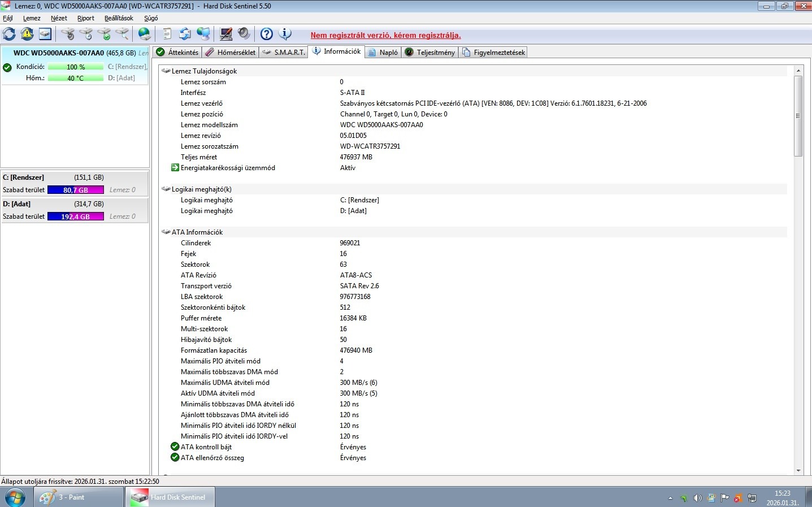Click the send report envelope icon

(185, 34)
